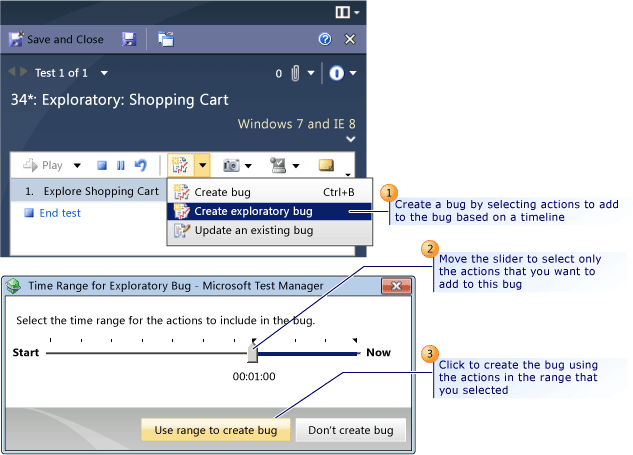Toggle the create bug dropdown arrow
Screen dimensions: 633x455
(203, 165)
